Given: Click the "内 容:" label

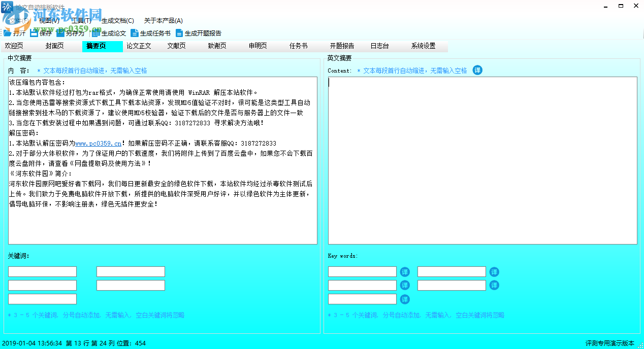Looking at the screenshot, I should [x=19, y=71].
